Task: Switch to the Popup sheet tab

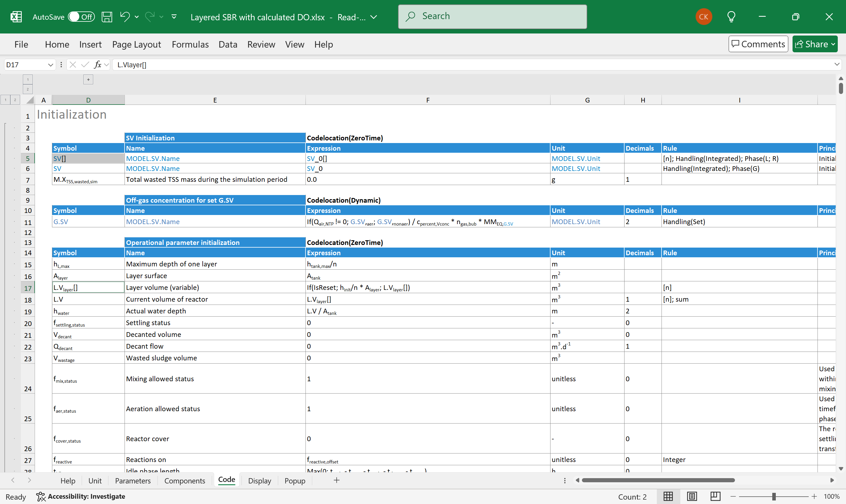Action: 295,481
